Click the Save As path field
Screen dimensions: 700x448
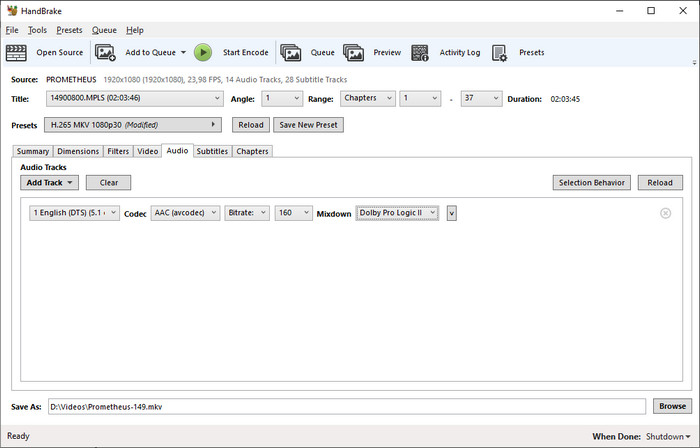(347, 407)
